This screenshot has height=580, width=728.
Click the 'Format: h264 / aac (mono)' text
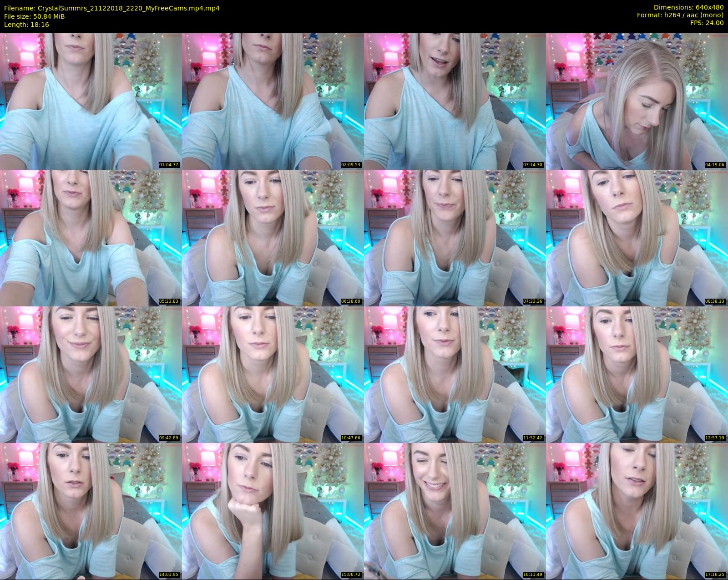pyautogui.click(x=680, y=15)
